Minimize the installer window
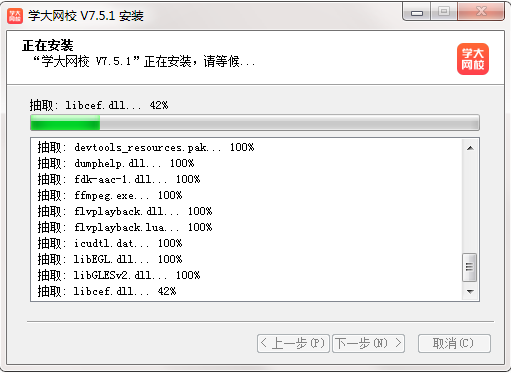Image resolution: width=511 pixels, height=373 pixels. [x=417, y=12]
